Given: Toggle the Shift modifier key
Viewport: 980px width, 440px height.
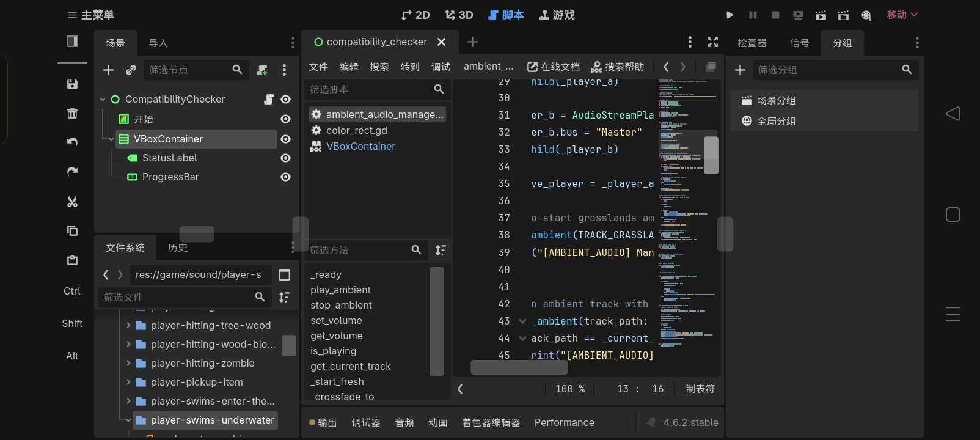Looking at the screenshot, I should click(72, 323).
